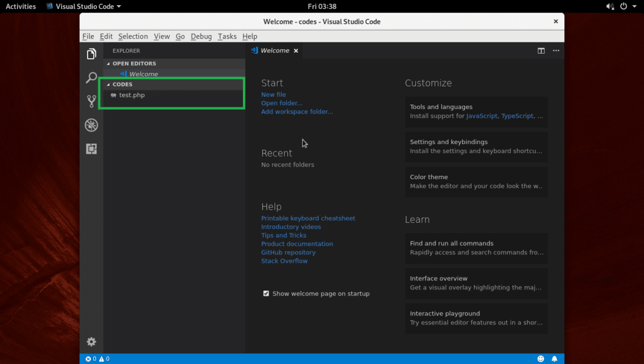Open the Extensions view icon
This screenshot has width=644, height=364.
[92, 149]
